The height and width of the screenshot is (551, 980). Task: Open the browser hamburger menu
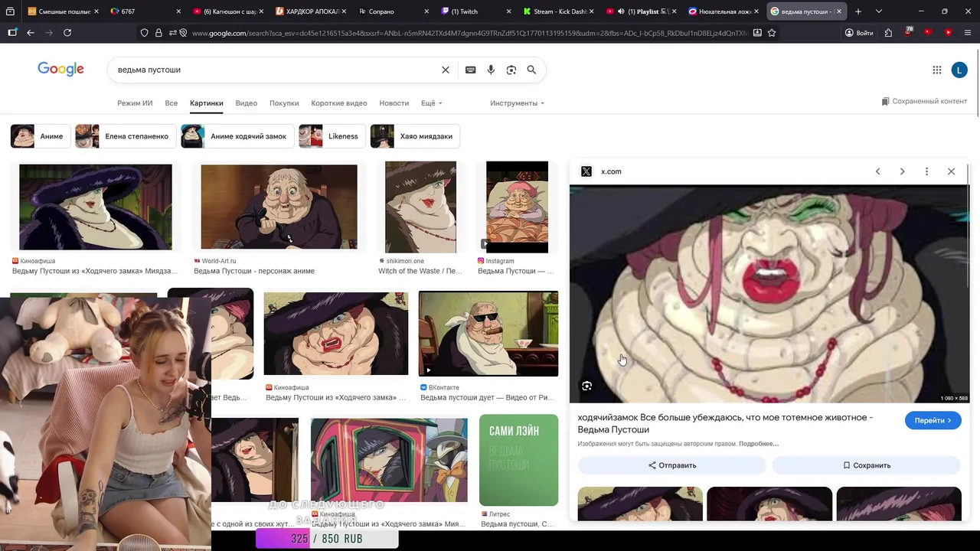pyautogui.click(x=967, y=33)
